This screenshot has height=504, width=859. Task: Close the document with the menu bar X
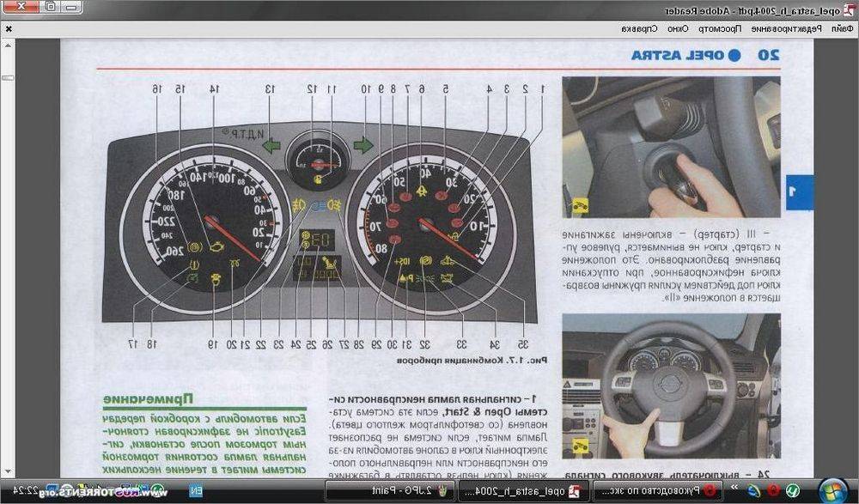pos(9,29)
